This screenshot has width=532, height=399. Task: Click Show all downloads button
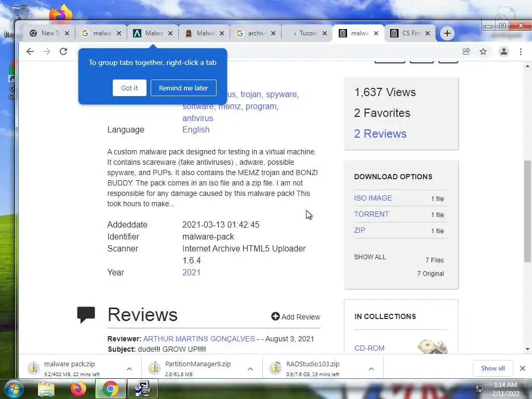click(x=493, y=368)
